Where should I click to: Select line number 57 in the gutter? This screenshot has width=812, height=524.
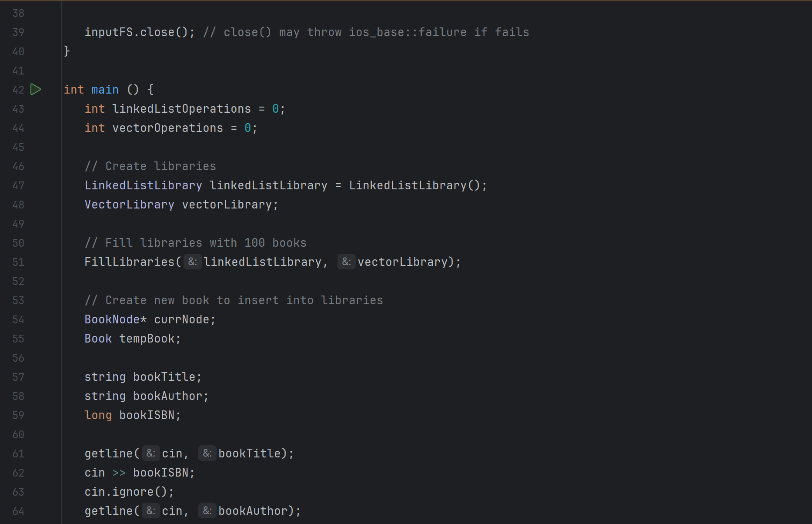[18, 376]
